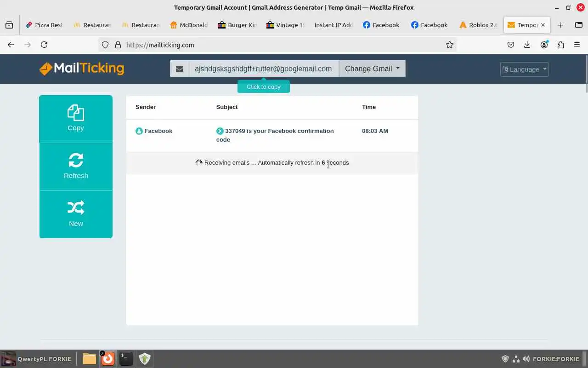Screen dimensions: 588x368
Task: Click the network icon in system tray
Action: point(516,359)
